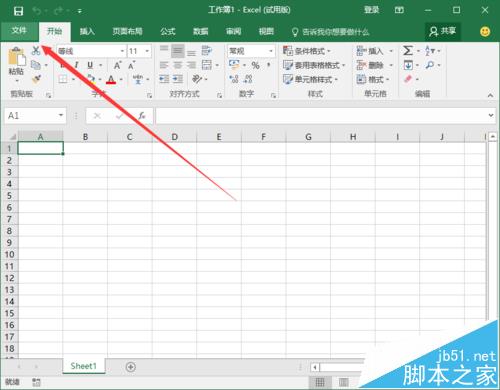Click the Decrease Indent icon

point(164,79)
